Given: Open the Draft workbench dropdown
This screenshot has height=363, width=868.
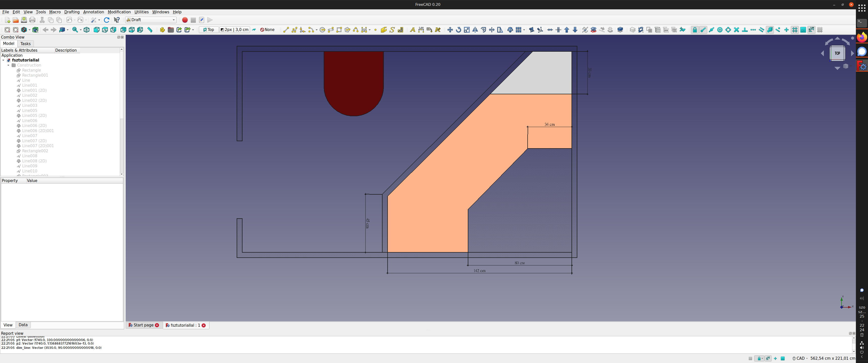Looking at the screenshot, I should 151,20.
